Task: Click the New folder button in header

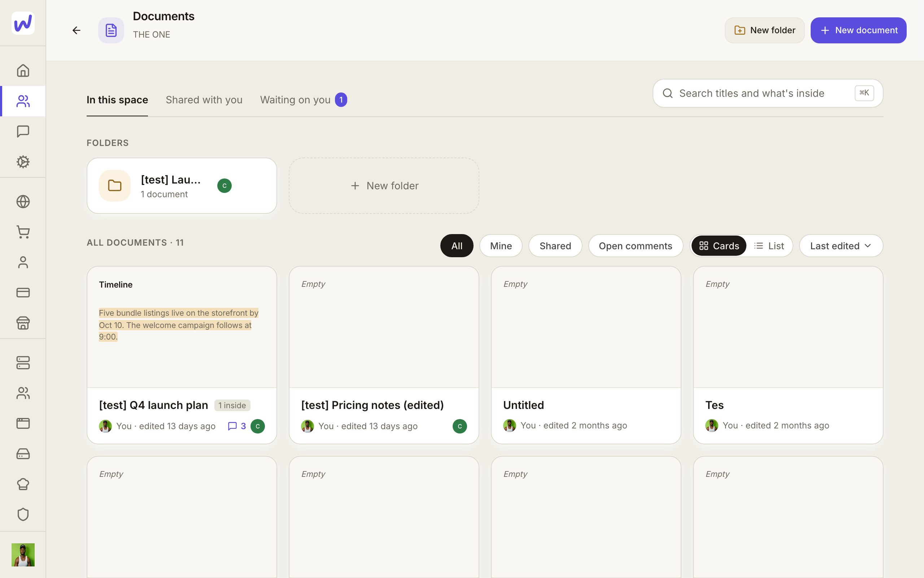Action: point(764,30)
